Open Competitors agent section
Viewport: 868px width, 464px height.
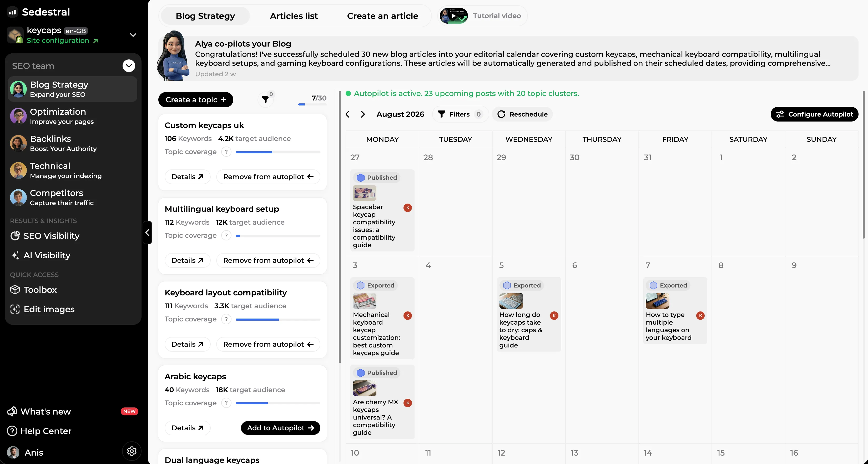pos(72,198)
